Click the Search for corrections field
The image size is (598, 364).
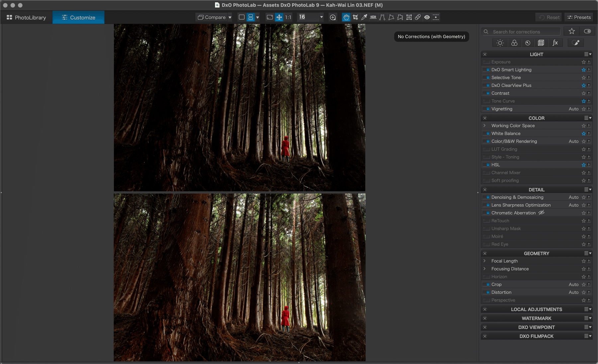tap(521, 32)
